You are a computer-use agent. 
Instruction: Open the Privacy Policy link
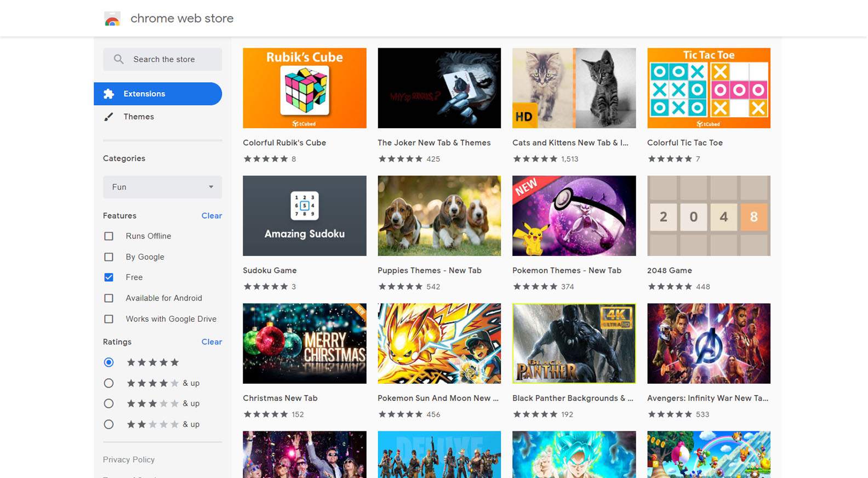[x=129, y=460]
